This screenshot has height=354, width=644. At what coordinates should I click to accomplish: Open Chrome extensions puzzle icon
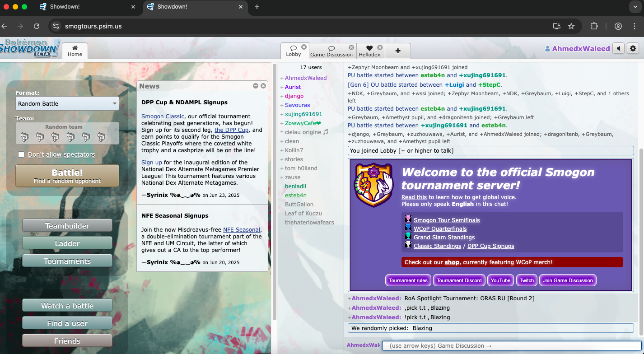594,26
